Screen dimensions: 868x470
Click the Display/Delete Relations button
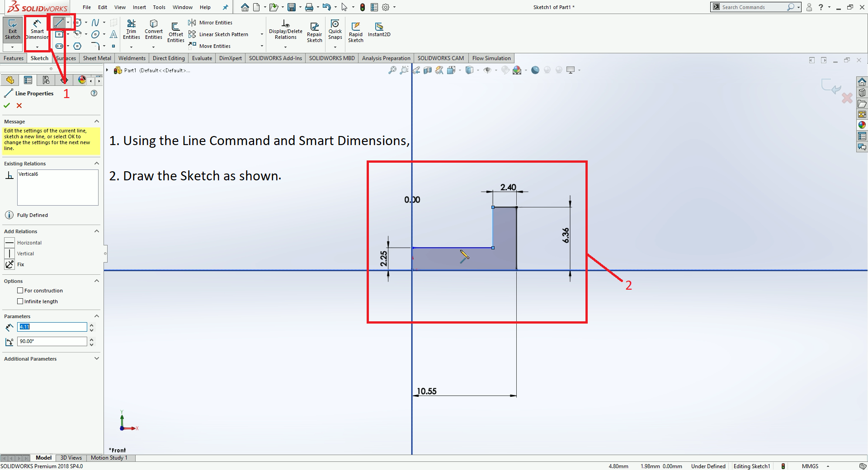click(x=285, y=29)
